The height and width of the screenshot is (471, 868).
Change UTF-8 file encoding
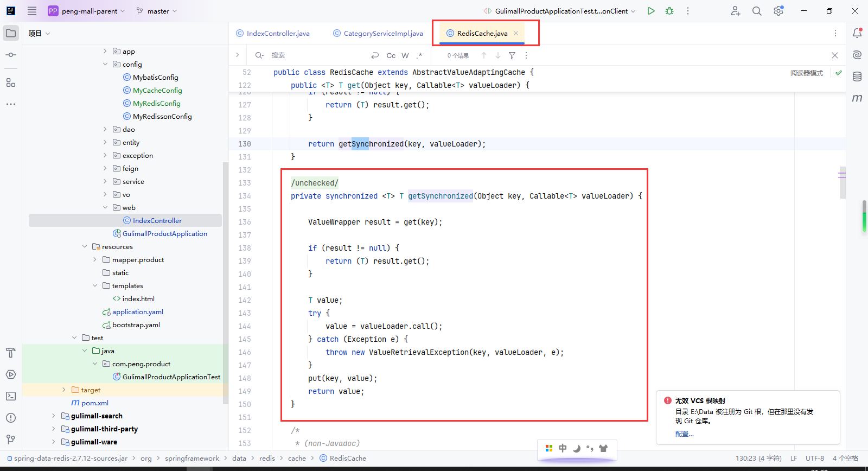pos(815,458)
